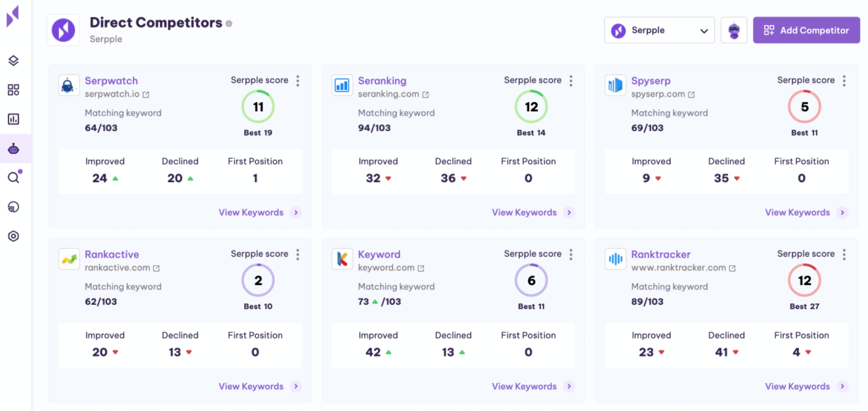Click the Spyserp Declined value 35
Screen dimensions: 868x411
(x=721, y=178)
